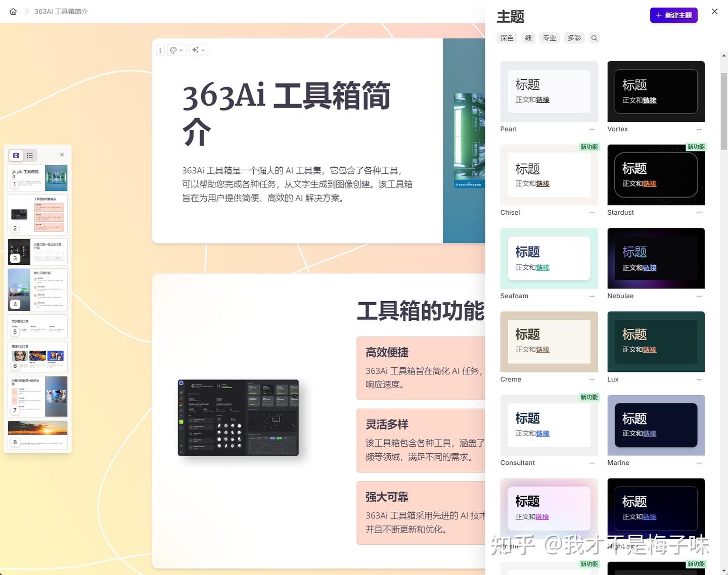This screenshot has width=728, height=575.
Task: Create a new theme with 新建主题
Action: point(673,15)
